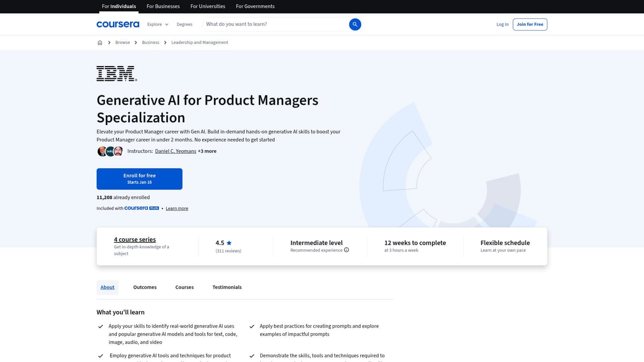
Task: Switch to For Universities tab
Action: point(208,6)
